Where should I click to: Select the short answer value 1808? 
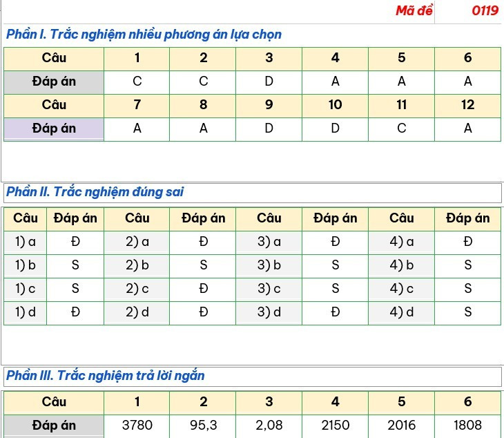pyautogui.click(x=467, y=426)
